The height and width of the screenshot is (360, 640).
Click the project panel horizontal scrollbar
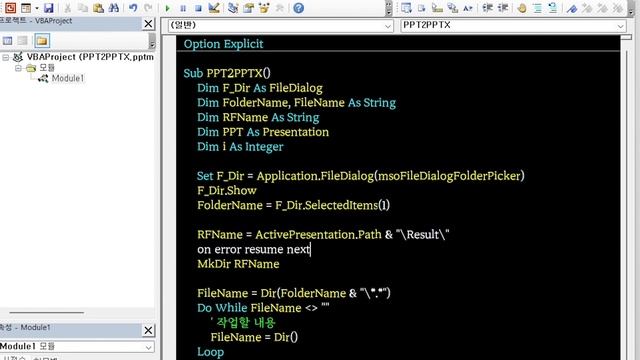pyautogui.click(x=47, y=313)
